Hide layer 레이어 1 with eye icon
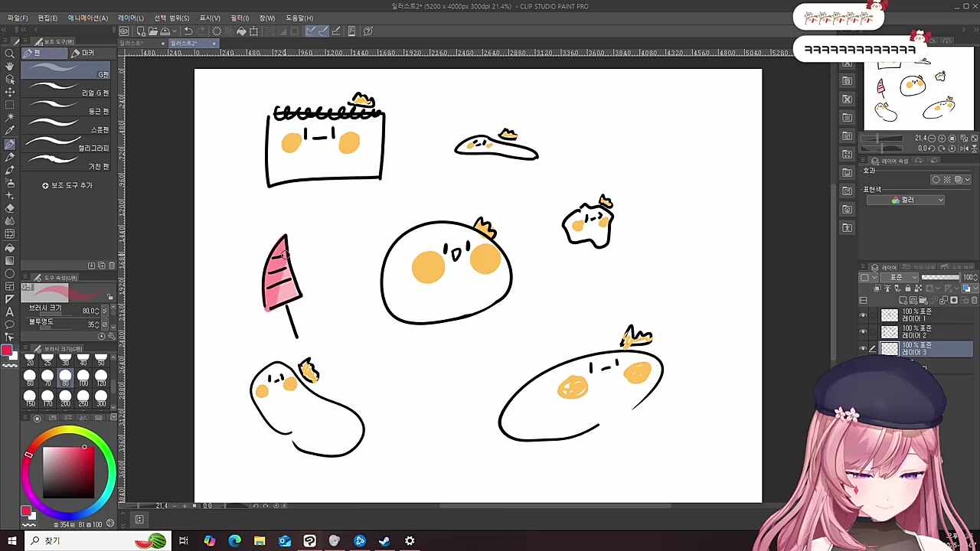The width and height of the screenshot is (980, 551). [864, 315]
